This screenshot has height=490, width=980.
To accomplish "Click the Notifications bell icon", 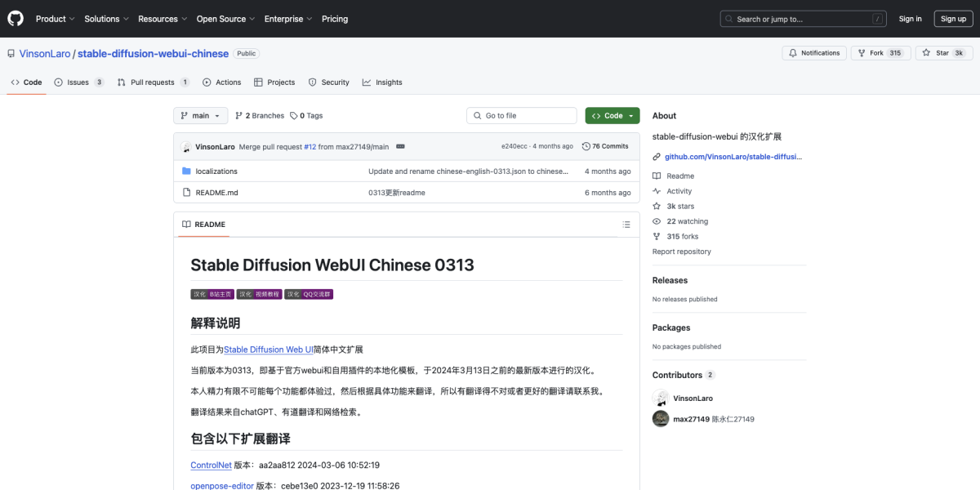I will pyautogui.click(x=791, y=52).
